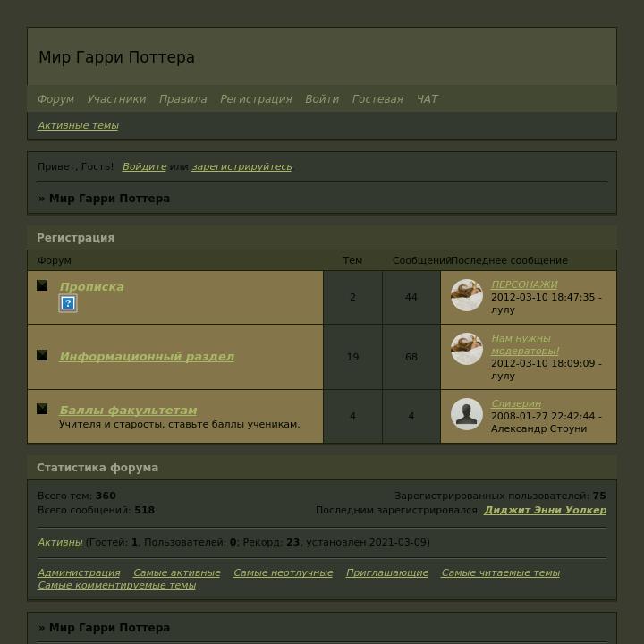Open the Самые неотлучные link
Screen dimensions: 644x644
click(x=284, y=572)
